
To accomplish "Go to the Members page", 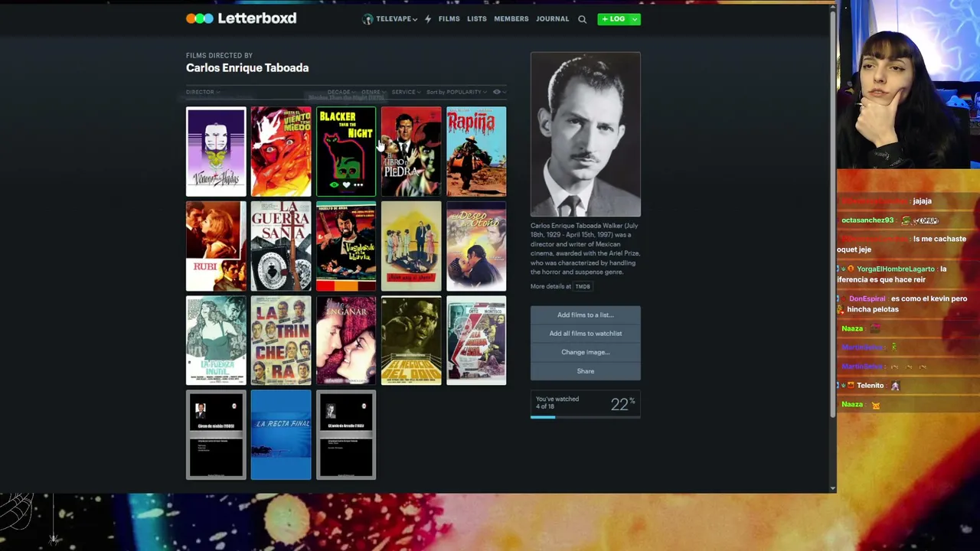I will tap(511, 19).
